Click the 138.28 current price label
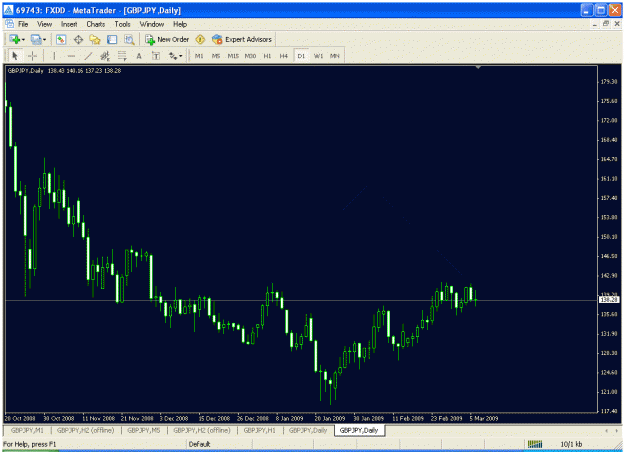Screen dimensions: 625x452 (x=609, y=299)
